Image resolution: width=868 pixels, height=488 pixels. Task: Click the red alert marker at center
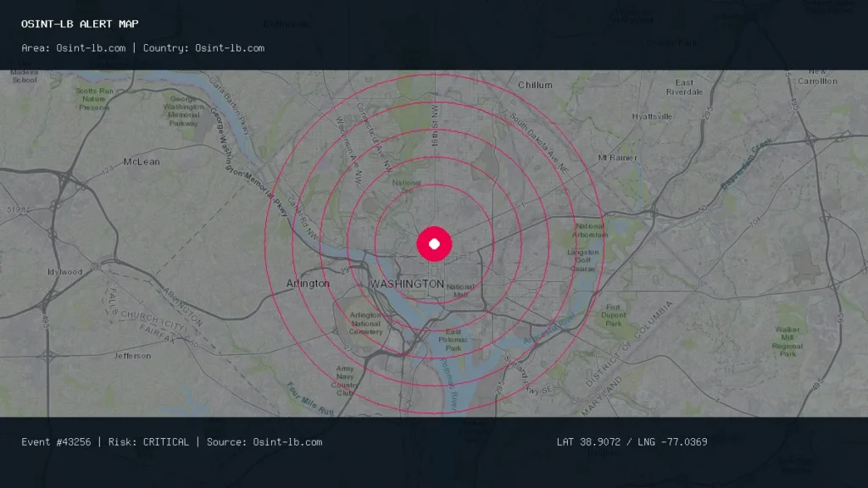pos(434,244)
